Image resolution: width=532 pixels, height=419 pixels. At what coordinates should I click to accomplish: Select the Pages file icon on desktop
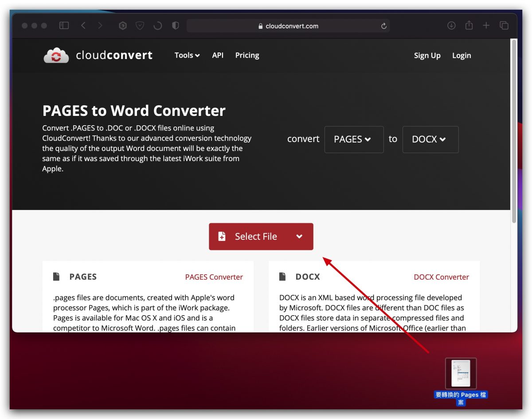[461, 374]
